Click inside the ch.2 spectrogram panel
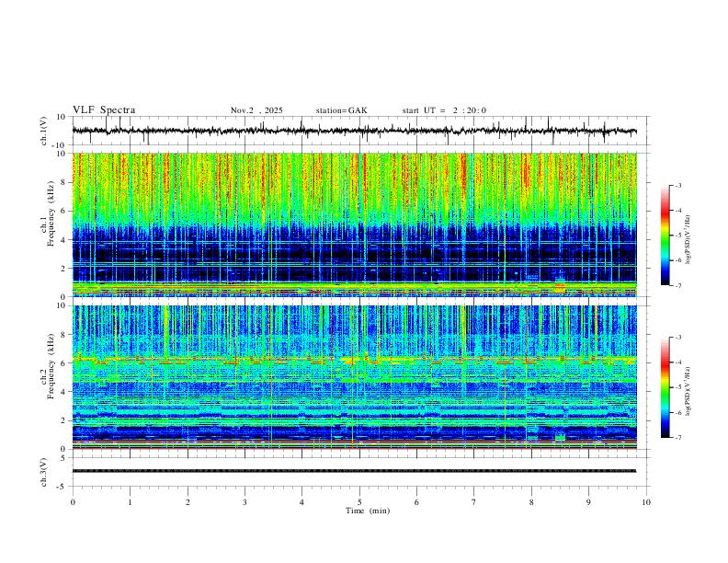This screenshot has height=563, width=728. coord(354,377)
